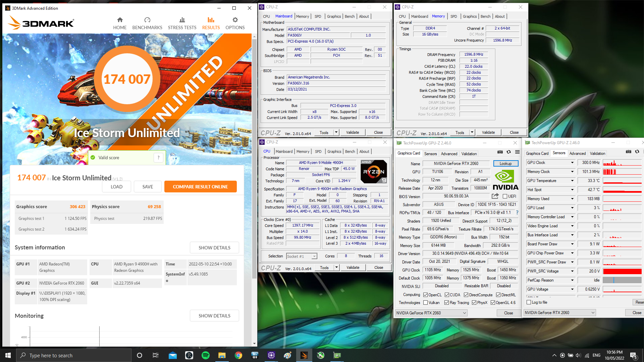Click the Ryzen 9 logo in CPU-Z
The height and width of the screenshot is (362, 644).
point(374,172)
